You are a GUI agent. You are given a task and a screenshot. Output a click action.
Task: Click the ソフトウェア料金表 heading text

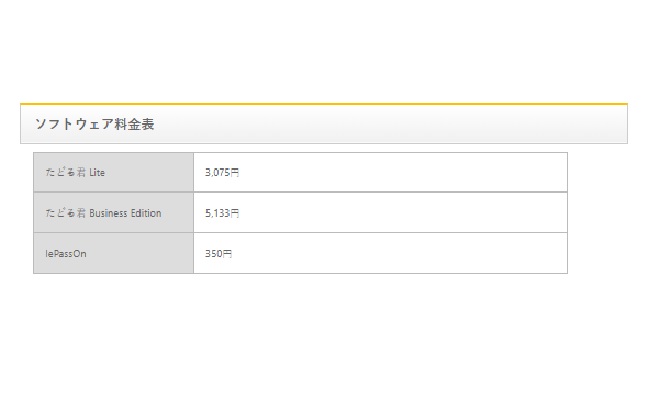click(94, 124)
